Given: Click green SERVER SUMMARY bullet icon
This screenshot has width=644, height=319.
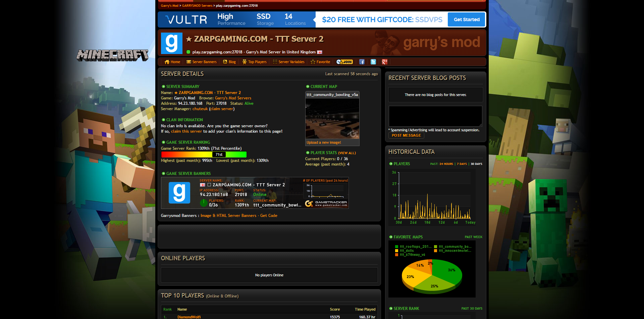Looking at the screenshot, I should (163, 87).
